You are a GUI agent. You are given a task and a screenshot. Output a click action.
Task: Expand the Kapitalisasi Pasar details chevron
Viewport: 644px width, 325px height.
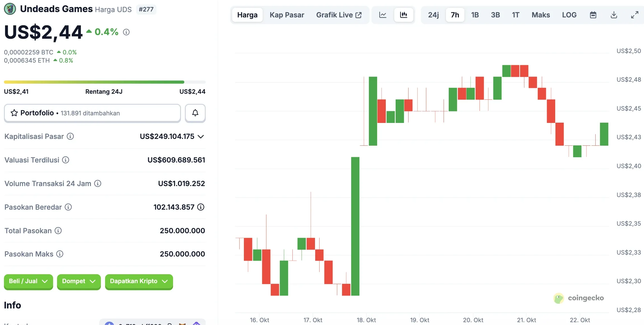click(x=201, y=137)
